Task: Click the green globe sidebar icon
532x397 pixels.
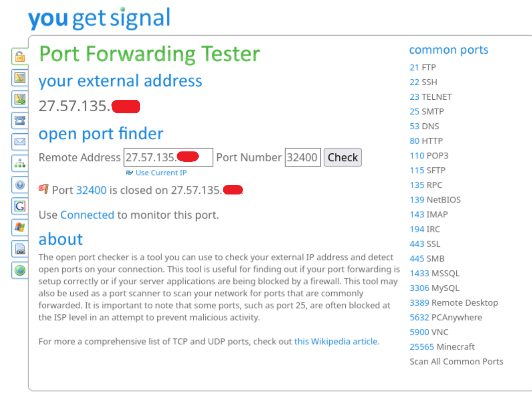Action: tap(20, 270)
